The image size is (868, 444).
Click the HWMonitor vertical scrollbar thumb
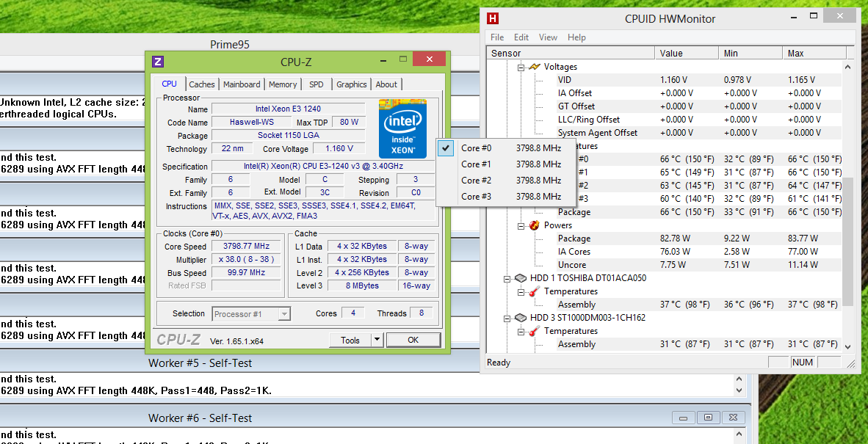[x=847, y=241]
